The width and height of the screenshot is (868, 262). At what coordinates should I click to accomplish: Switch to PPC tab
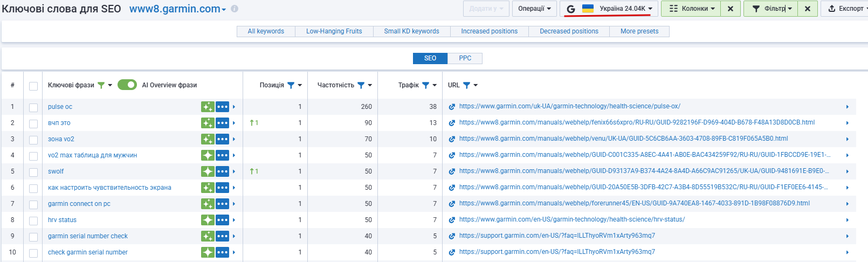465,58
